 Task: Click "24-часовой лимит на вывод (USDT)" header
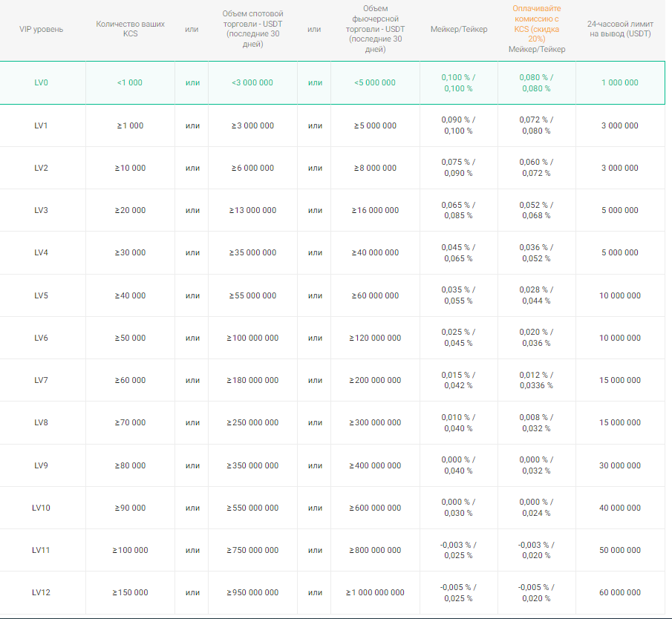coord(619,29)
